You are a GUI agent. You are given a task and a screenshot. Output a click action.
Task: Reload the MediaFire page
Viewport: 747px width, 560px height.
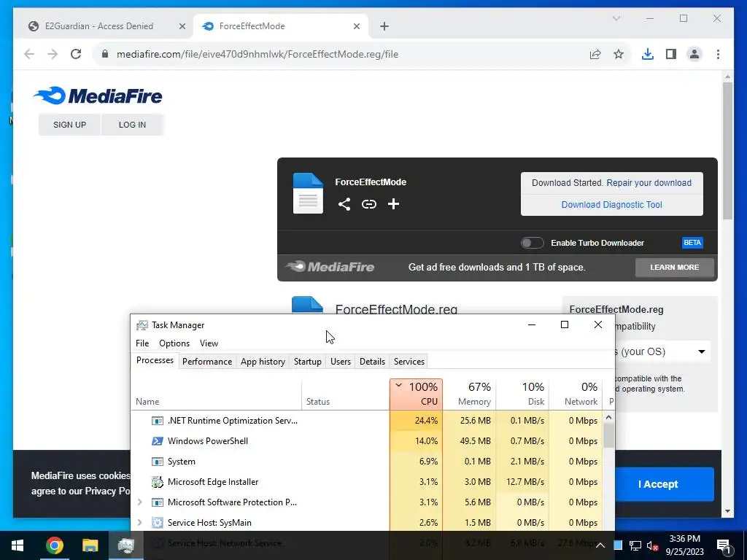tap(76, 54)
